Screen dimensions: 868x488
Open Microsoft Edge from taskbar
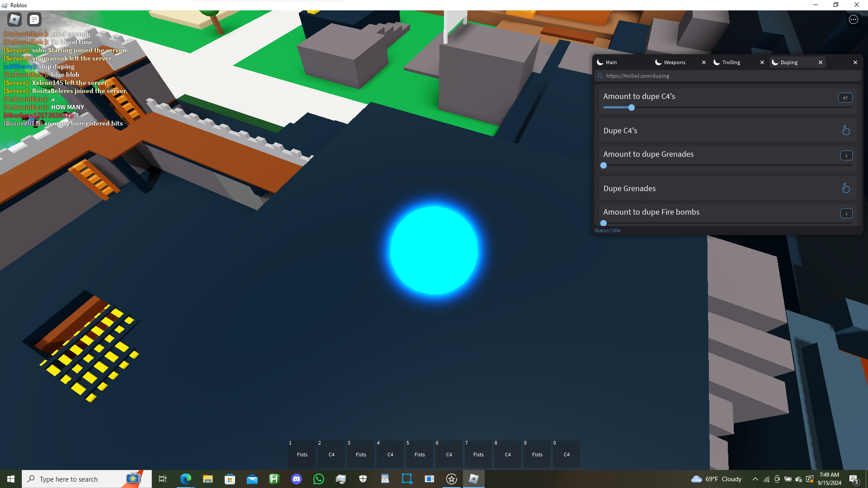coord(186,479)
